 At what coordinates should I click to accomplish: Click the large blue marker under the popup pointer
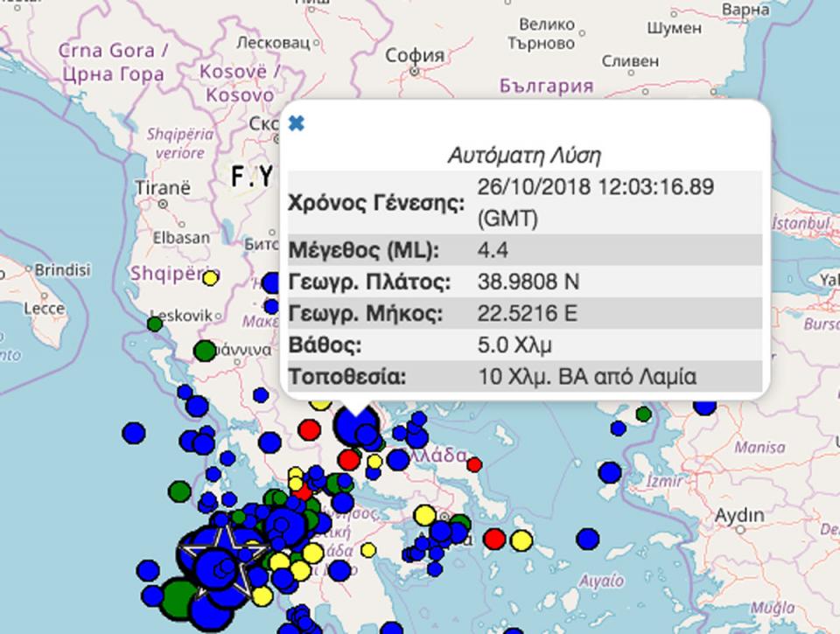point(354,428)
